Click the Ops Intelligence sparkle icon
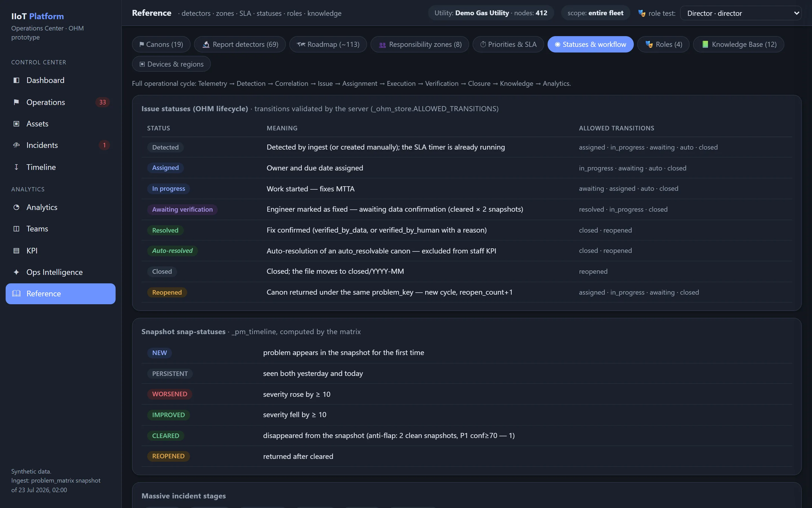Screen dimensions: 812x508 [16, 272]
